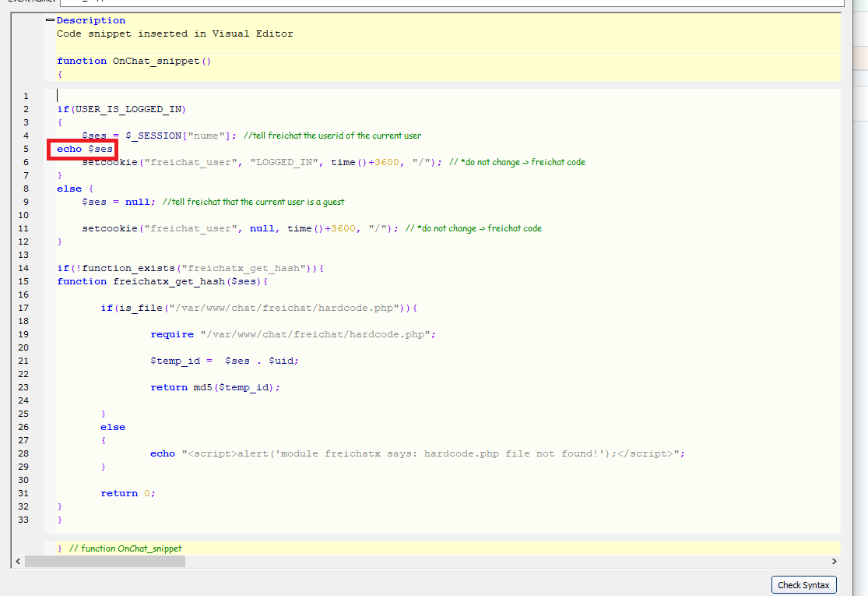The image size is (868, 596).
Task: Click 'function freichatx_get_hash($ses){' on line 15
Action: [162, 282]
